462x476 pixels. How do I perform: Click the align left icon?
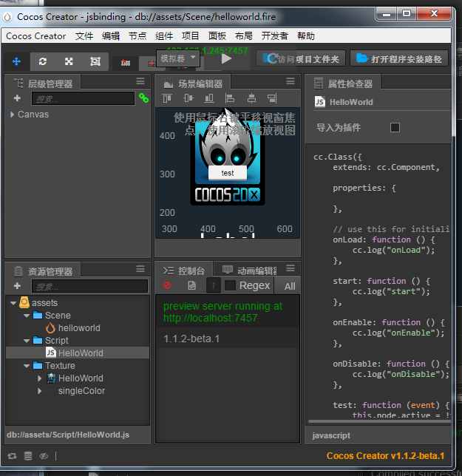pos(230,98)
